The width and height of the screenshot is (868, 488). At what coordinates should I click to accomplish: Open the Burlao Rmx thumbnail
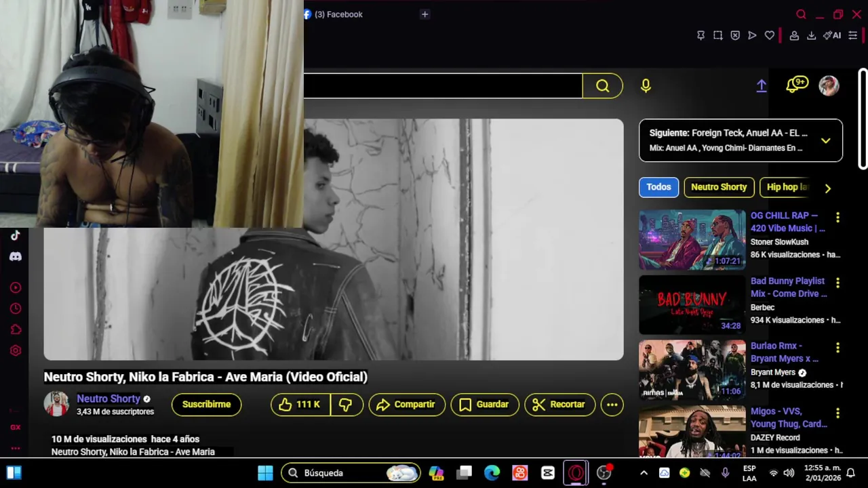click(692, 370)
